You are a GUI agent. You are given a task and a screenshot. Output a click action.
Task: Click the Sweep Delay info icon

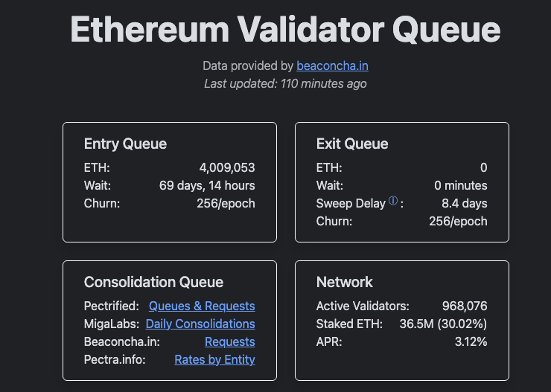tap(393, 201)
